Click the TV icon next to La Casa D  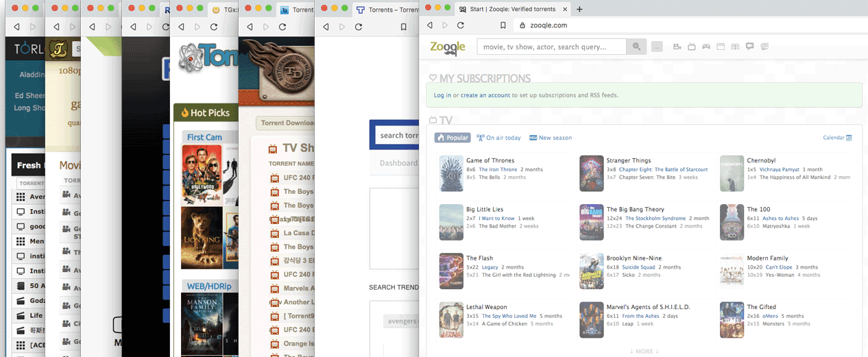click(x=274, y=233)
